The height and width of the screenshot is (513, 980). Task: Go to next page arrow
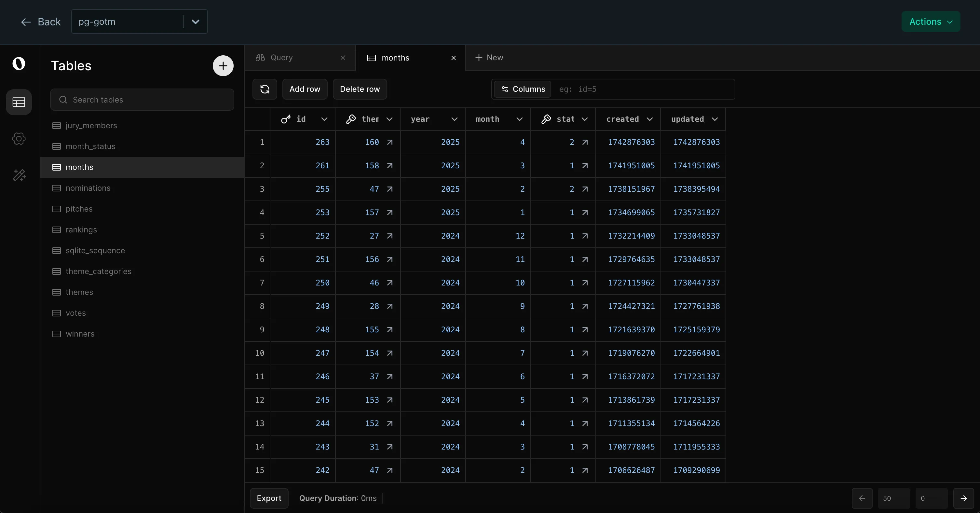963,498
